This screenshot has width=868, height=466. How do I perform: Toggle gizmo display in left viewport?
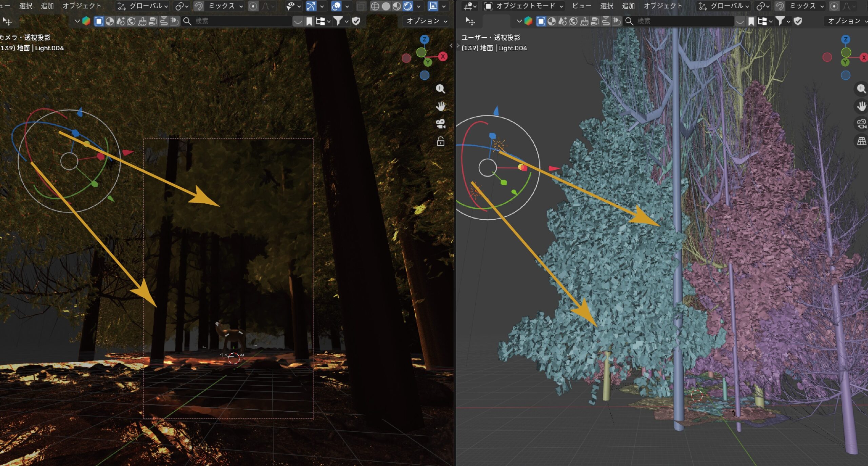[x=311, y=6]
